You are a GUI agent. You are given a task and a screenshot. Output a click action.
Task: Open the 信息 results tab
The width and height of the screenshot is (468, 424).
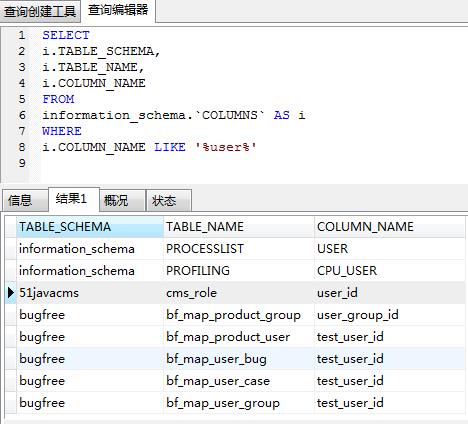coord(25,200)
